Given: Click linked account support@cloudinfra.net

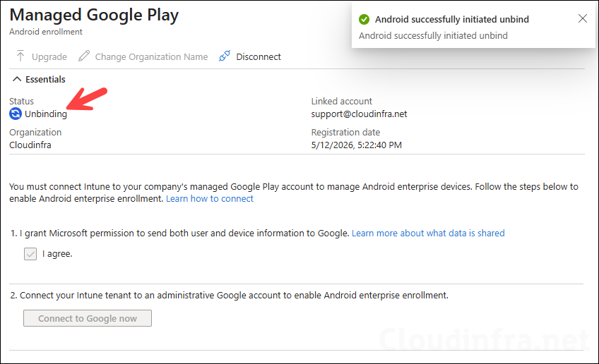Looking at the screenshot, I should (359, 114).
